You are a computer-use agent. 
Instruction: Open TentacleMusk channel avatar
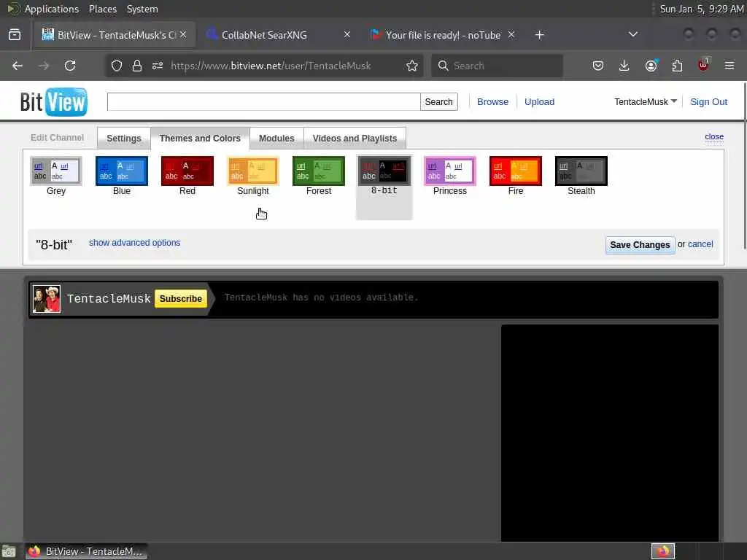(x=46, y=299)
